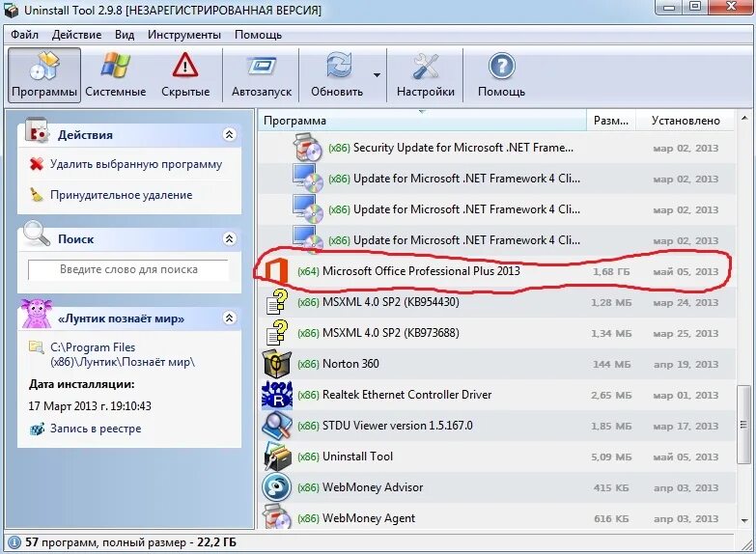Select WebMoney Agent row
756x554 pixels.
click(x=496, y=517)
